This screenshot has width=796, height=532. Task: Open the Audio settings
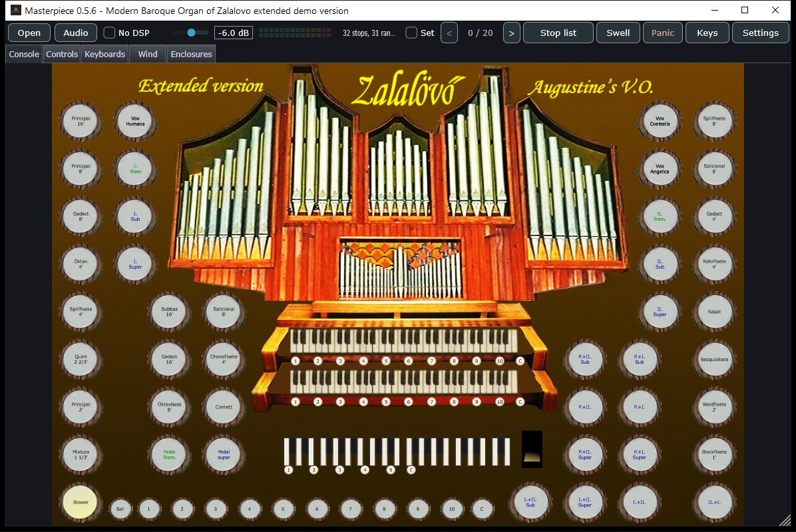tap(76, 33)
